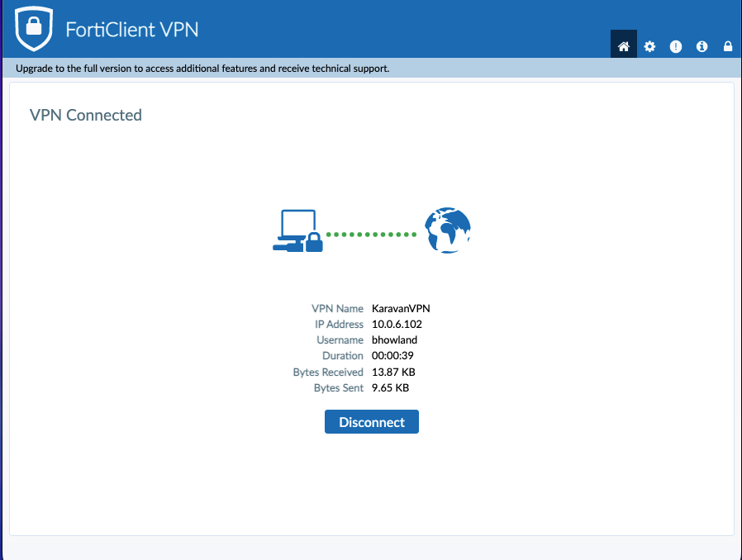Click the VPN Connected heading
This screenshot has height=560, width=742.
tap(85, 115)
